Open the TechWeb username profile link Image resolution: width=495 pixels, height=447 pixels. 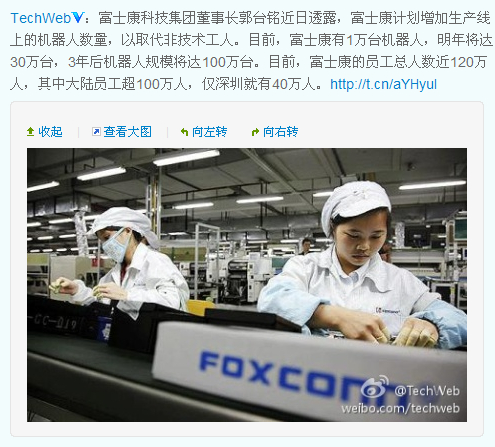tap(41, 18)
